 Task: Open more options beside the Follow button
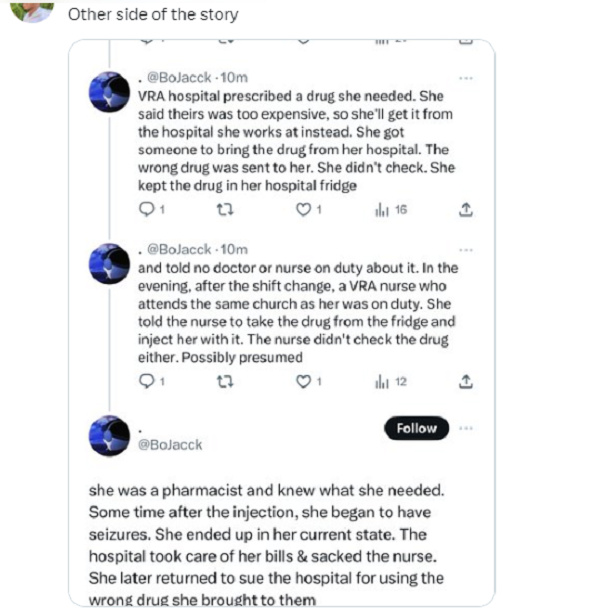464,427
